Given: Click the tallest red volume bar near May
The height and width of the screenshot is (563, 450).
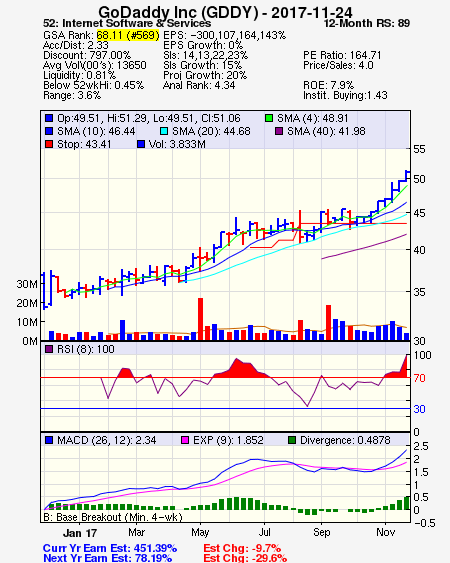Looking at the screenshot, I should 200,319.
